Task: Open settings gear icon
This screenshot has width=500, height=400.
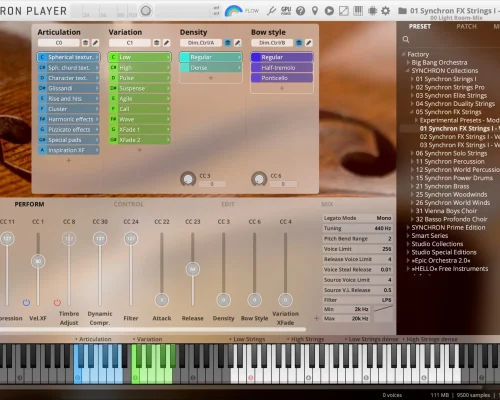Action: [386, 11]
